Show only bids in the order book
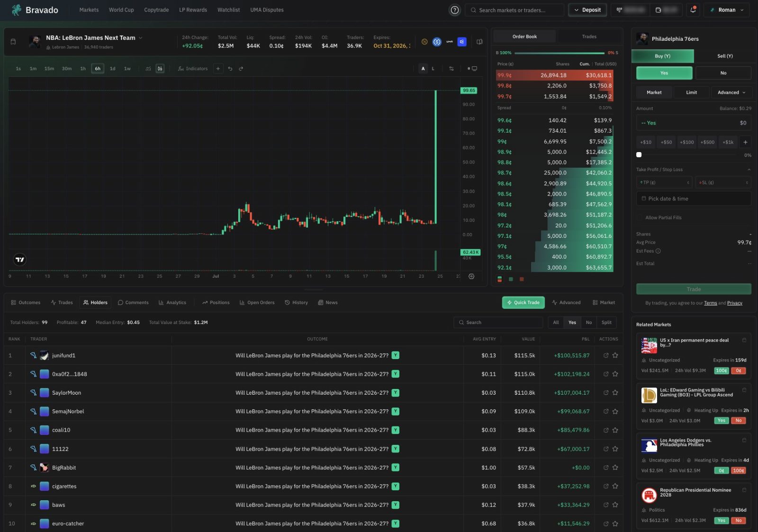The height and width of the screenshot is (532, 758). (511, 279)
